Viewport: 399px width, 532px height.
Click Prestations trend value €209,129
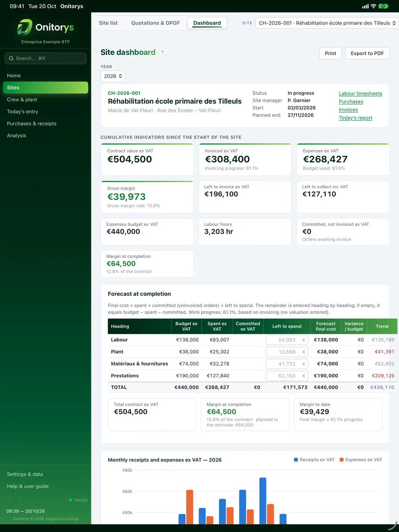383,376
